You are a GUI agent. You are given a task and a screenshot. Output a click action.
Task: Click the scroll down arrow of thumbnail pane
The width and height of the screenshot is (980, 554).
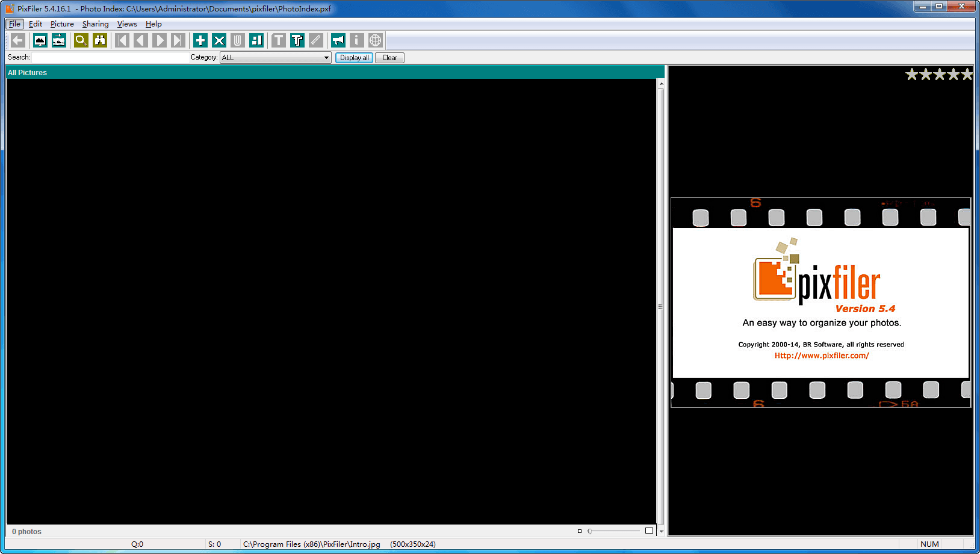point(661,531)
